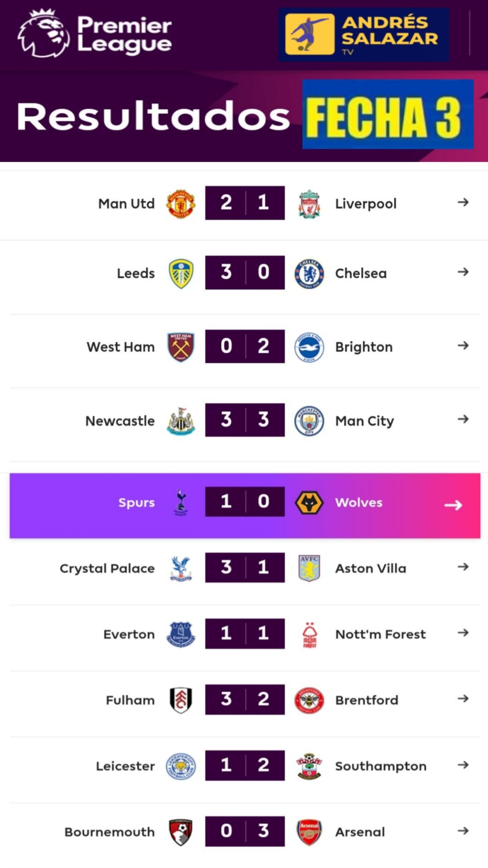Screen dimensions: 488x868
Task: Select the Everton club badge
Action: pyautogui.click(x=181, y=634)
